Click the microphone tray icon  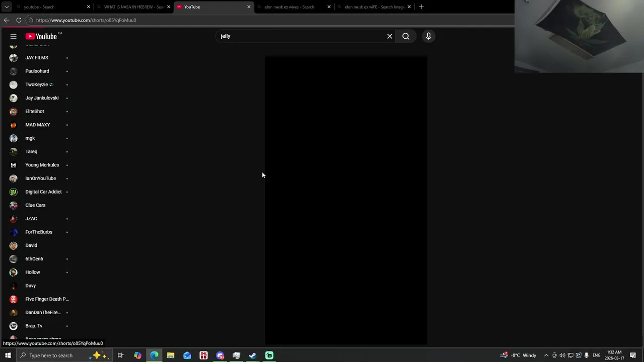pyautogui.click(x=586, y=355)
